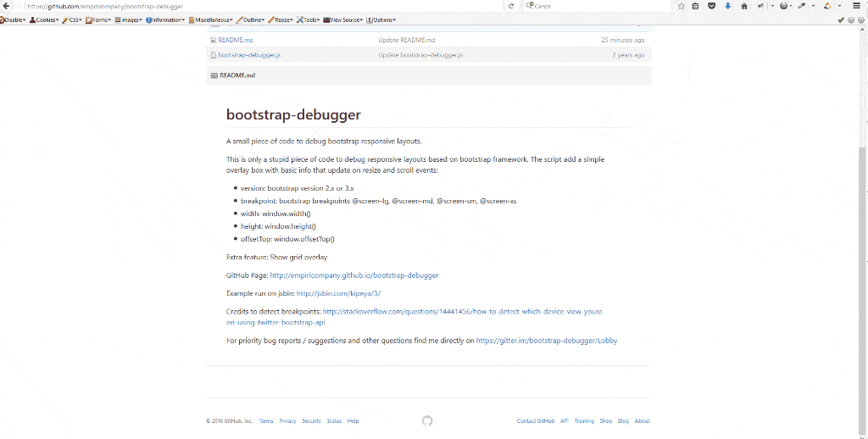Image resolution: width=868 pixels, height=439 pixels.
Task: Expand the CSS dropdown menu
Action: point(72,20)
